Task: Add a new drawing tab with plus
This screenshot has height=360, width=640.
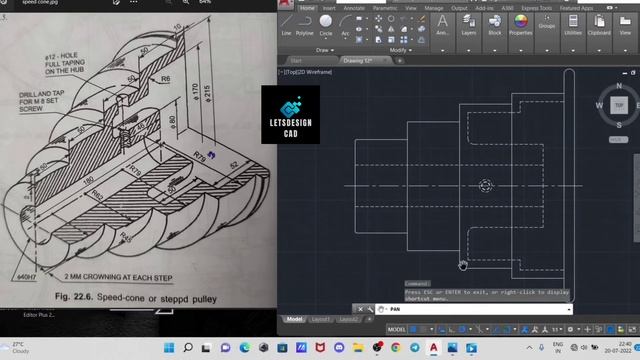Action: coord(400,60)
